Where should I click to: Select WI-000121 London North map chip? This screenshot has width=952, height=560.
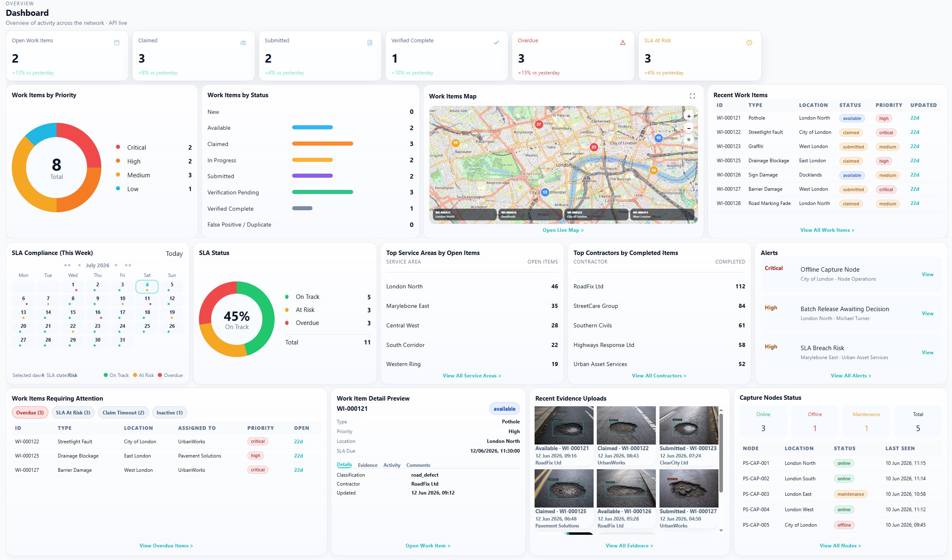coord(464,214)
